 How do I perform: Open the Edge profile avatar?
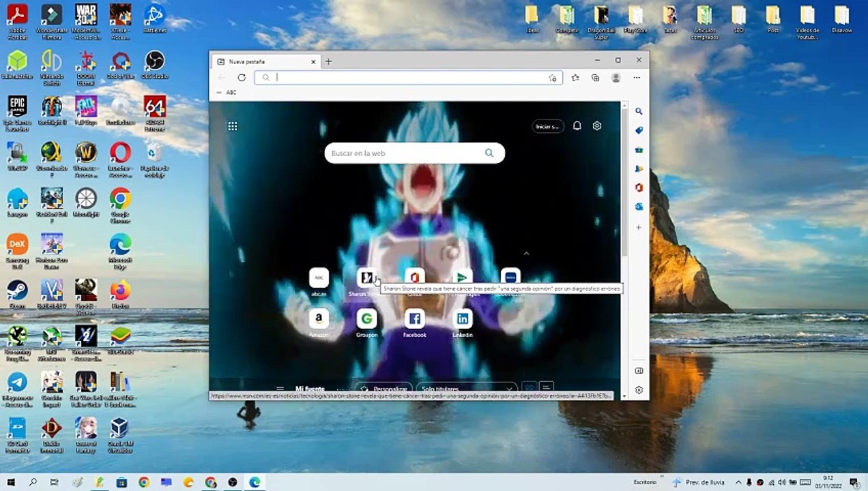point(616,78)
